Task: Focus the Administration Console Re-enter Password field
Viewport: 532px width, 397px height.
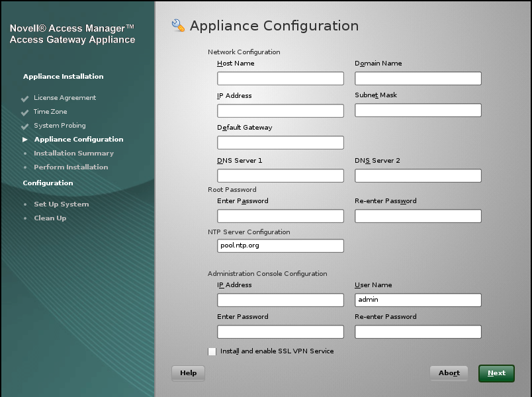Action: point(418,332)
